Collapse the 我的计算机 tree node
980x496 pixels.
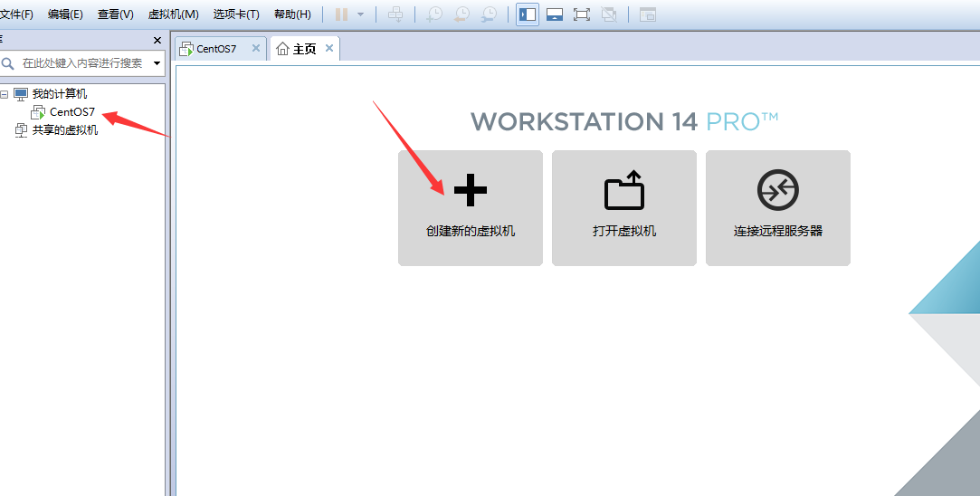pos(4,94)
